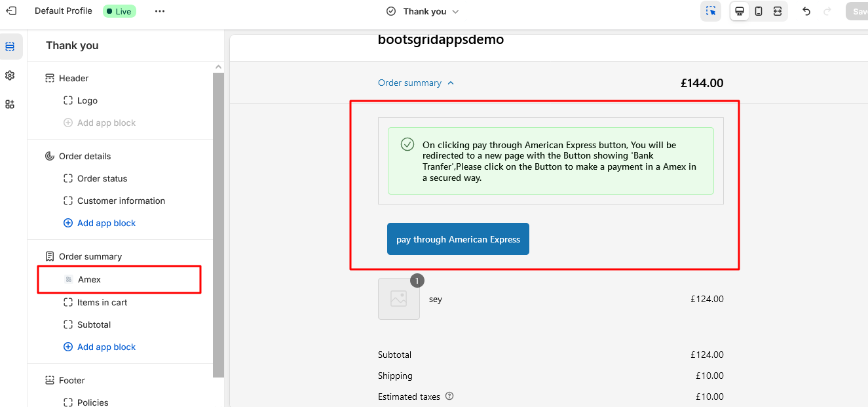Image resolution: width=868 pixels, height=407 pixels.
Task: Click the product quantity badge 1
Action: tap(417, 281)
